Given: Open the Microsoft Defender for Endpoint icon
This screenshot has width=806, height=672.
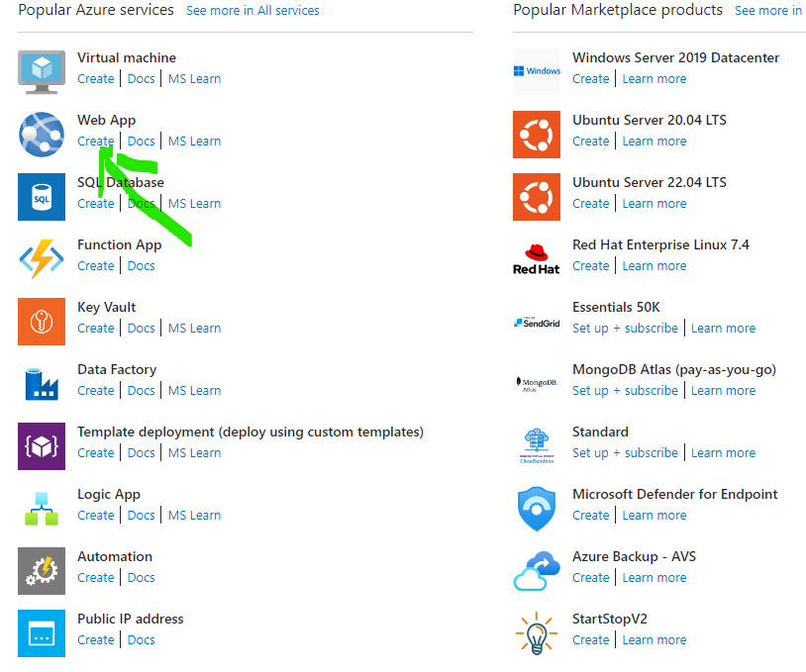Looking at the screenshot, I should (537, 509).
